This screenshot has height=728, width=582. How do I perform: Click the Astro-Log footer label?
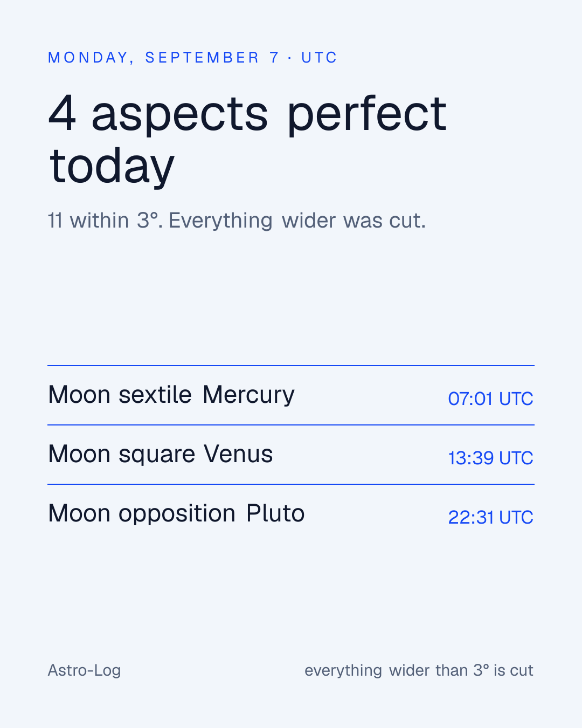click(84, 670)
